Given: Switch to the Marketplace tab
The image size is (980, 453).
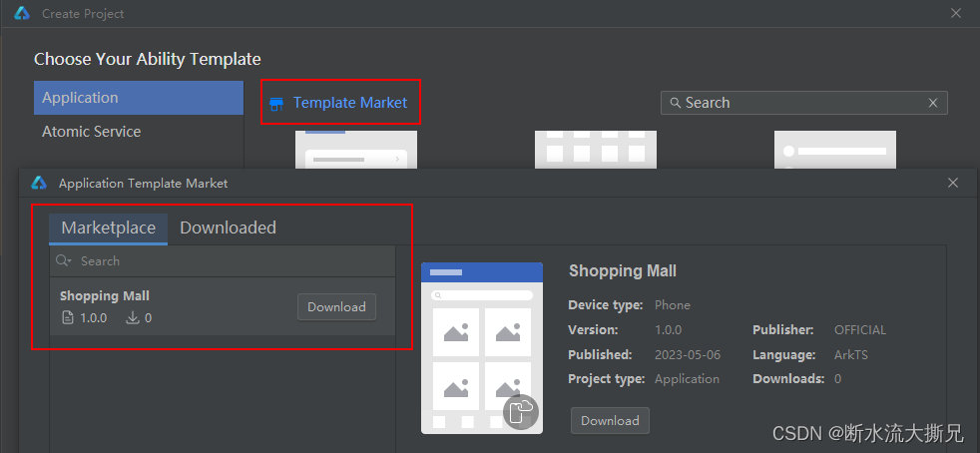Looking at the screenshot, I should pos(108,227).
